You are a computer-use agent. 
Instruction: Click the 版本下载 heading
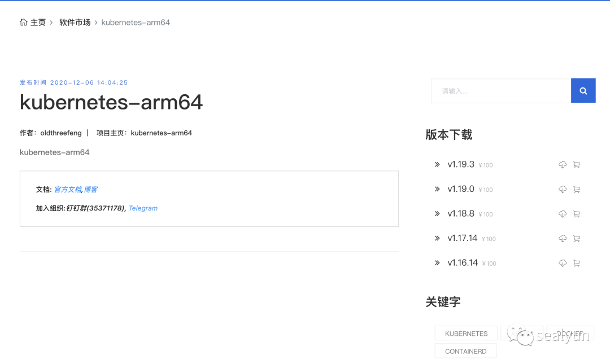448,134
